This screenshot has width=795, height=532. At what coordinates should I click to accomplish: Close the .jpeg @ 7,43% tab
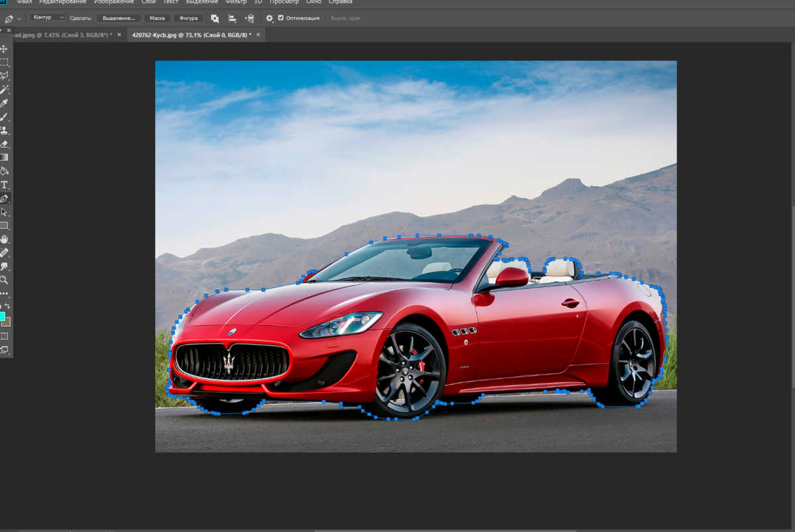pyautogui.click(x=119, y=34)
